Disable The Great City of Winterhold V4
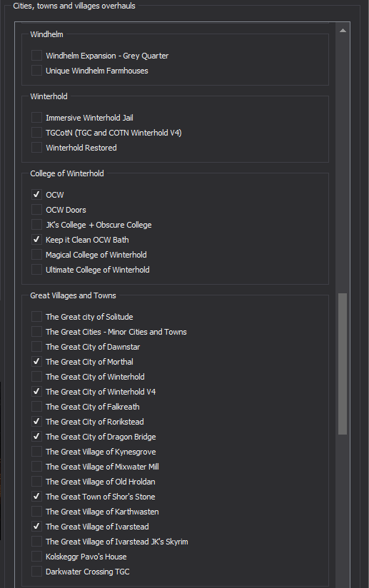Viewport: 369px width, 588px height. point(36,392)
